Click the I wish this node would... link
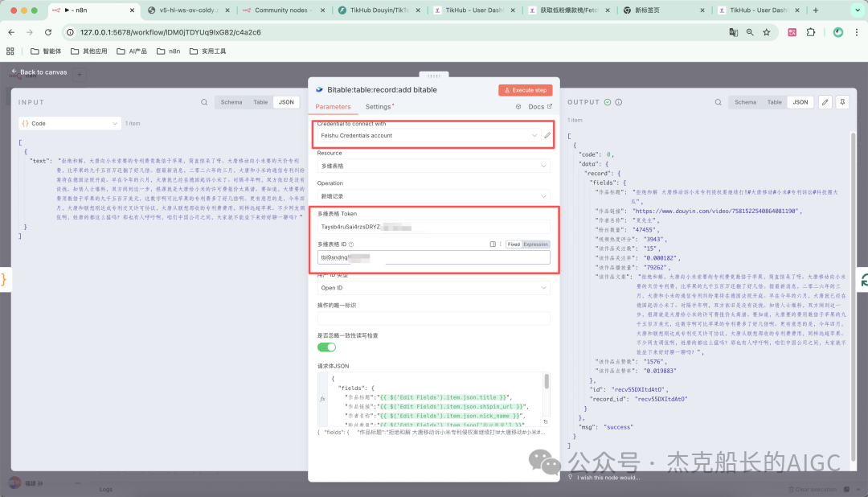 [608, 478]
